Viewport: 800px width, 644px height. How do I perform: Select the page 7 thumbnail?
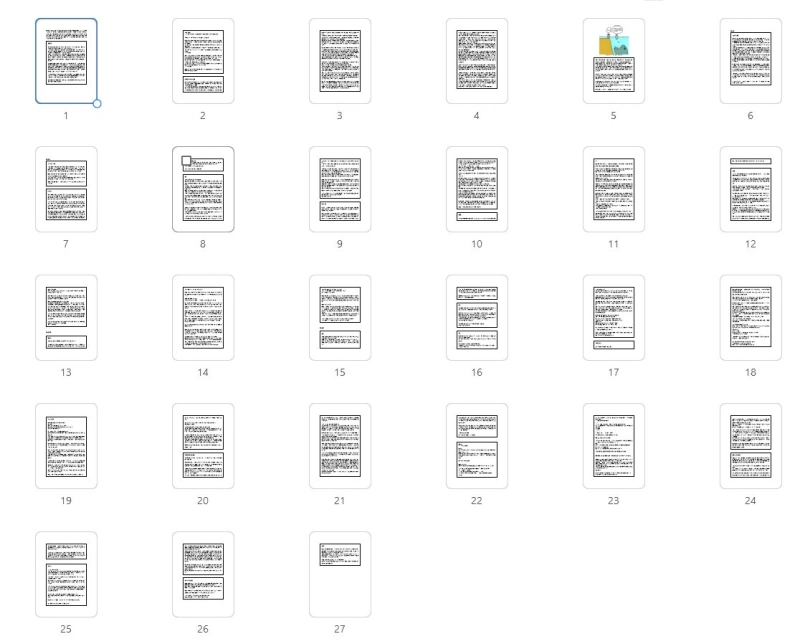click(66, 189)
